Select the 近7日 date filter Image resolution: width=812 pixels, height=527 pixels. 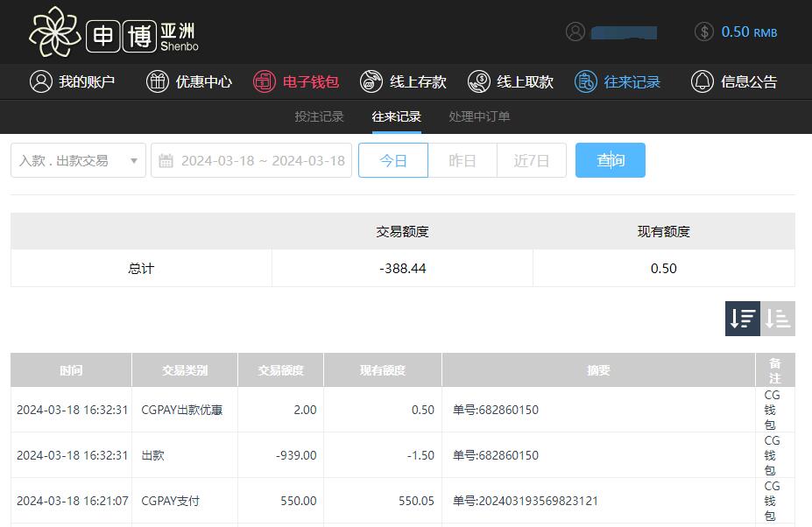point(532,160)
